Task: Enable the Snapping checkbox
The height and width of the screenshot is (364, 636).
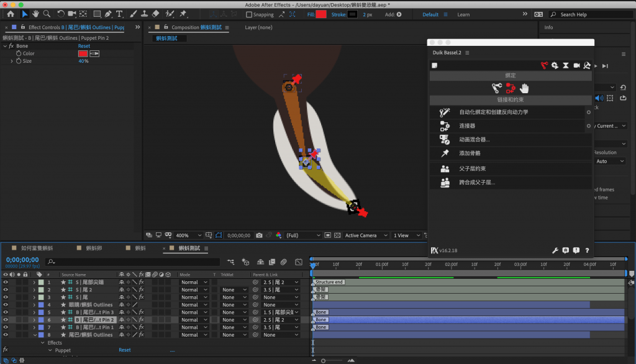Action: pos(249,15)
